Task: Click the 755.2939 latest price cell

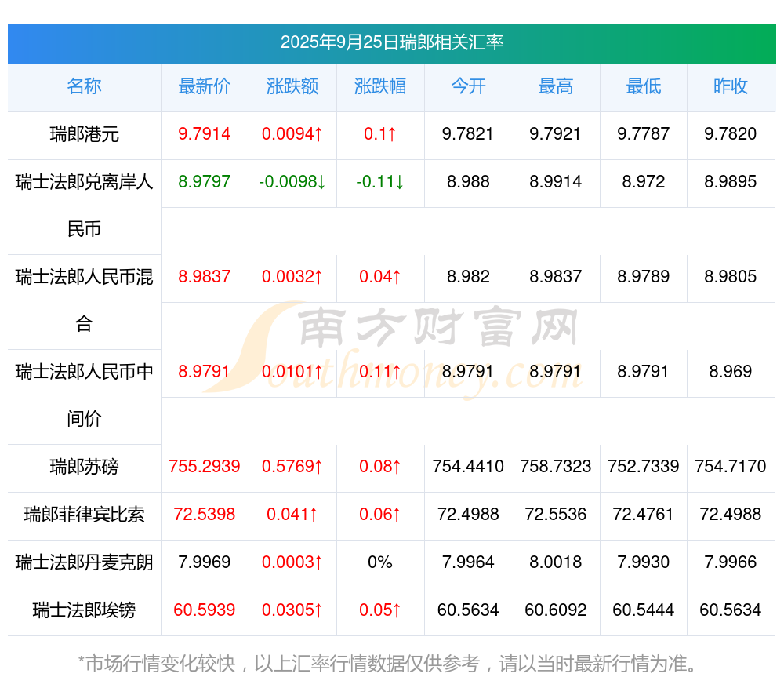Action: (205, 468)
